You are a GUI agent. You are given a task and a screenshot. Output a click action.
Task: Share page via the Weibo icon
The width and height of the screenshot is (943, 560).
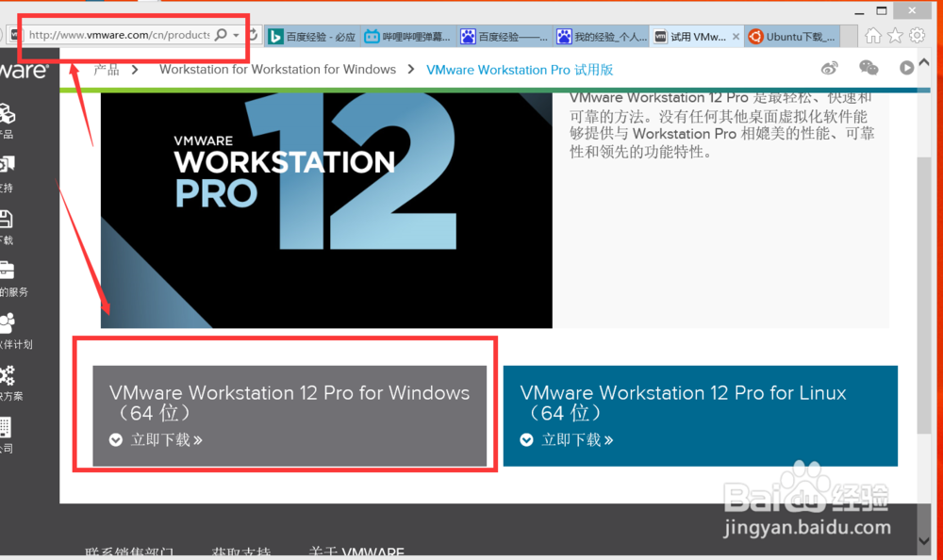point(830,68)
